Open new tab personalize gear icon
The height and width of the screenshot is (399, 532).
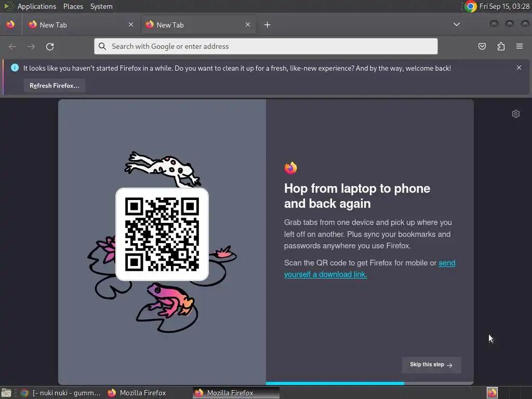pyautogui.click(x=516, y=114)
